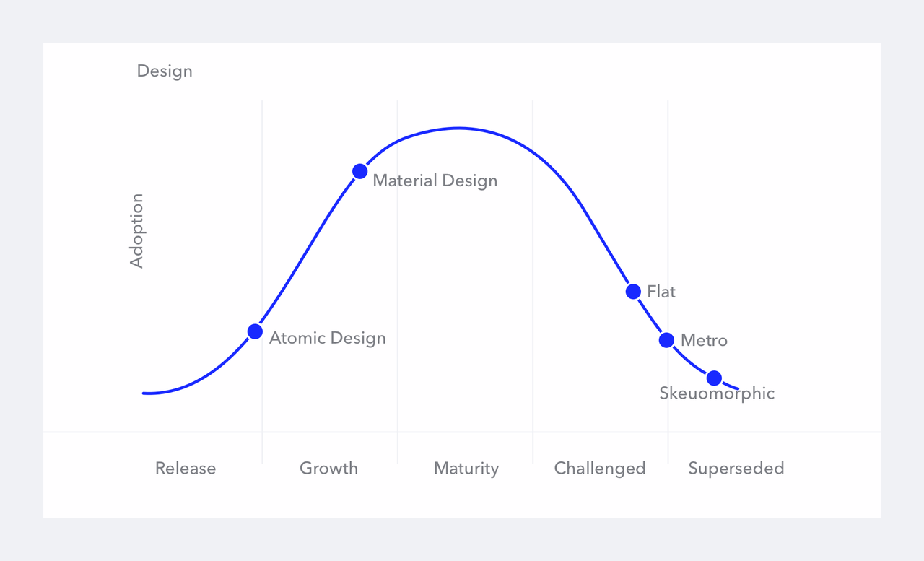
Task: Select the Release stage label
Action: coord(186,468)
